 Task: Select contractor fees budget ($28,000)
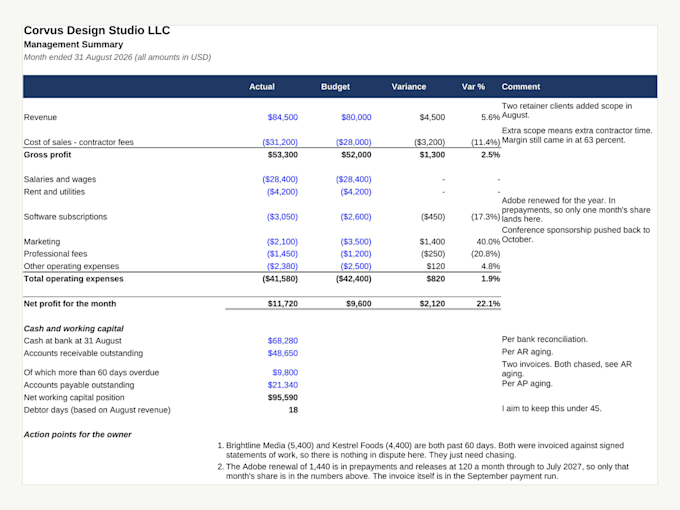point(353,142)
